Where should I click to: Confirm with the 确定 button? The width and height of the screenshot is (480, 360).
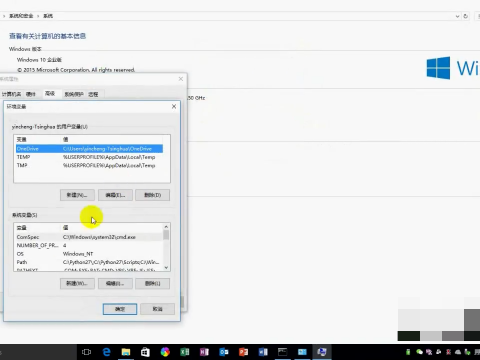tap(120, 309)
